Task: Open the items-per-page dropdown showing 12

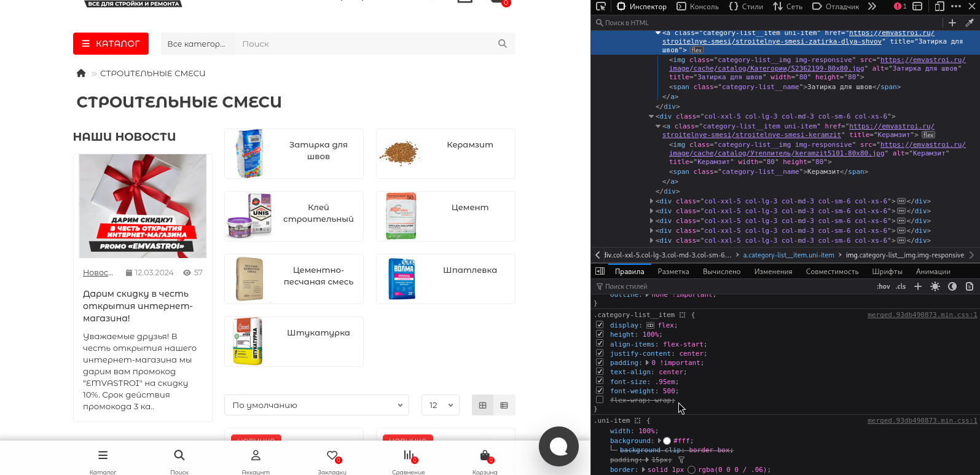Action: [441, 406]
